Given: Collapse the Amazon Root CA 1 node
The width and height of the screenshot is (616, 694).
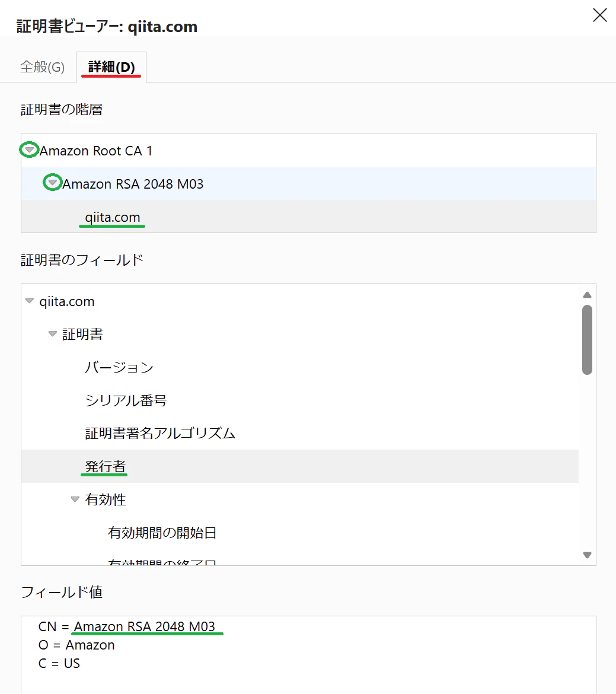Looking at the screenshot, I should click(29, 150).
